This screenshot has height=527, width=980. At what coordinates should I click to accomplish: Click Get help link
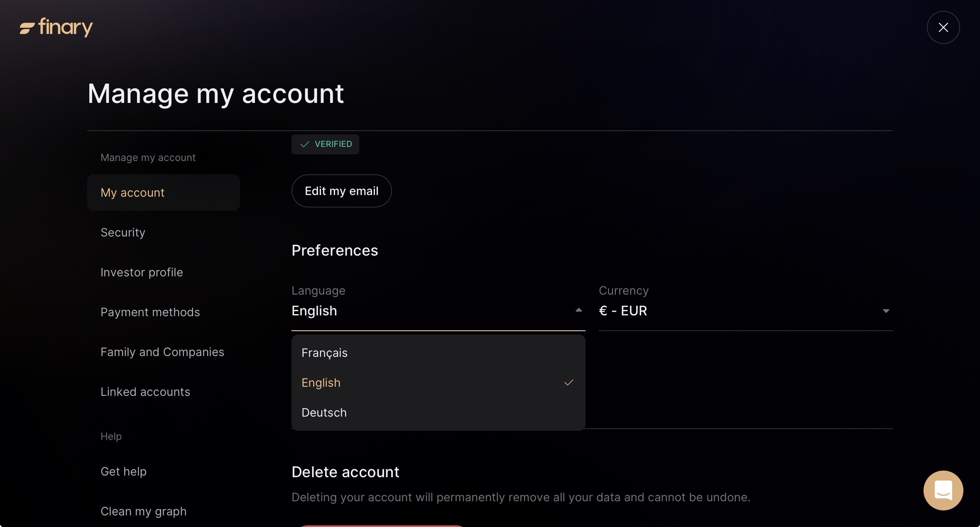(x=123, y=471)
